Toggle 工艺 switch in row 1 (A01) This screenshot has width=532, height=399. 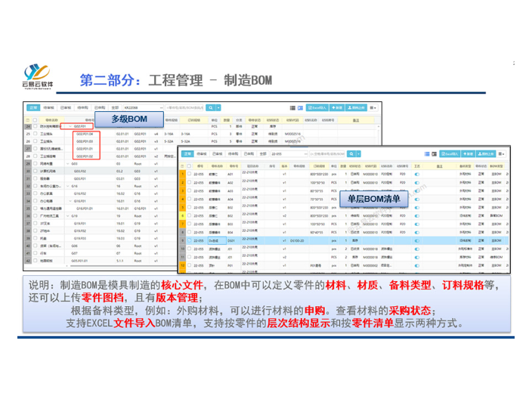(x=417, y=174)
